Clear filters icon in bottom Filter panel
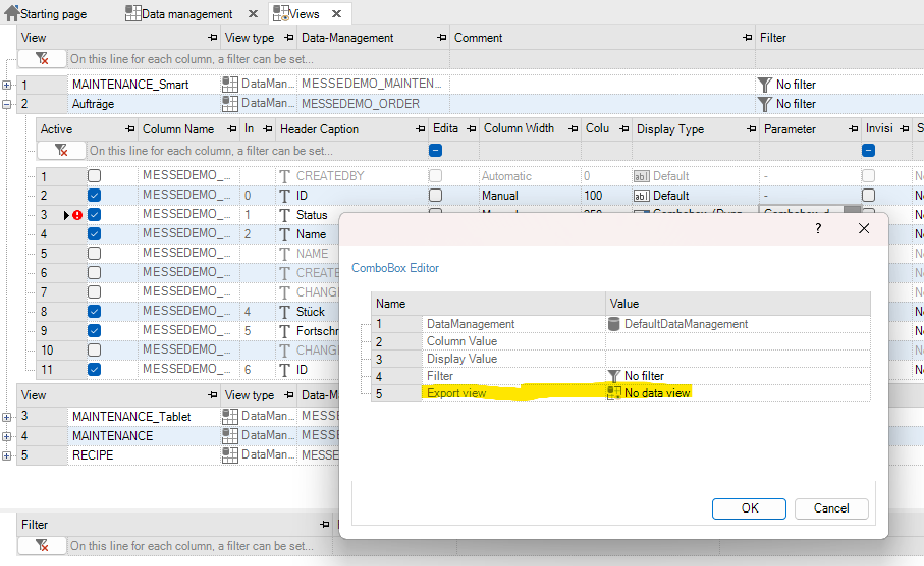924x566 pixels. click(42, 546)
